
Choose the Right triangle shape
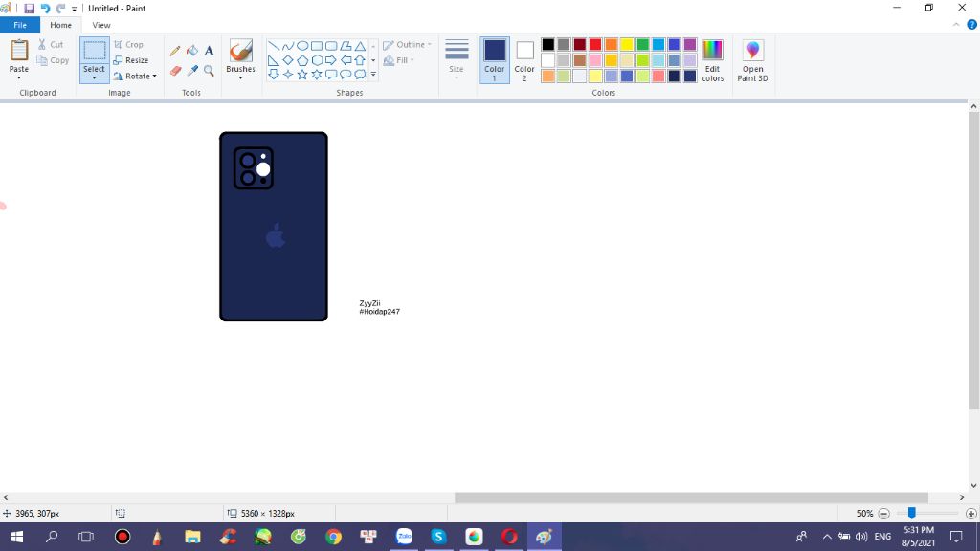tap(273, 60)
